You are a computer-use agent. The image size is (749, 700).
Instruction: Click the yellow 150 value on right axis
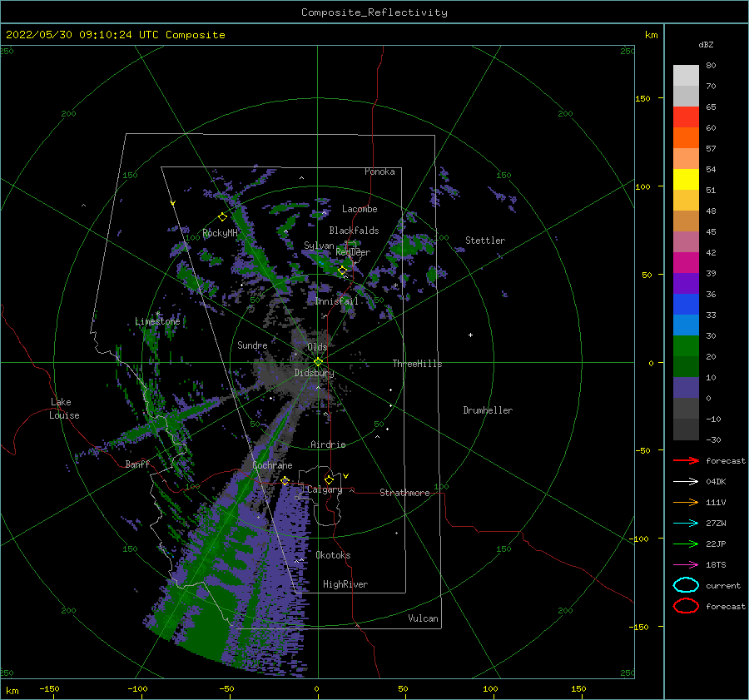pyautogui.click(x=642, y=98)
